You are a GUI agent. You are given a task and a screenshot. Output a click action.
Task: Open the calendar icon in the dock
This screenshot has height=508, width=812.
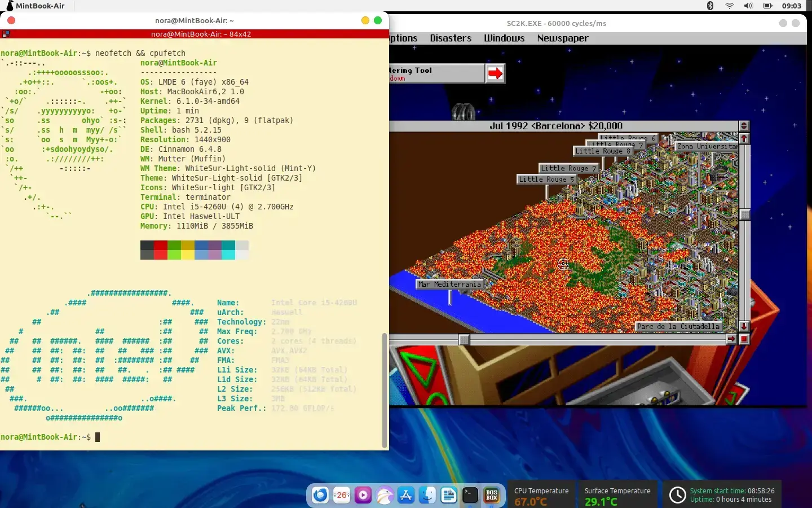[342, 495]
